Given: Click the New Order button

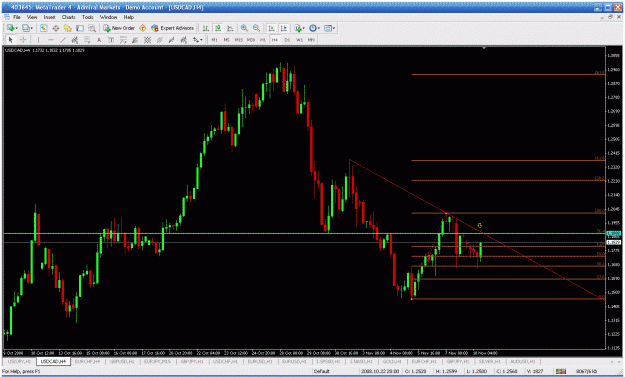Looking at the screenshot, I should [119, 28].
